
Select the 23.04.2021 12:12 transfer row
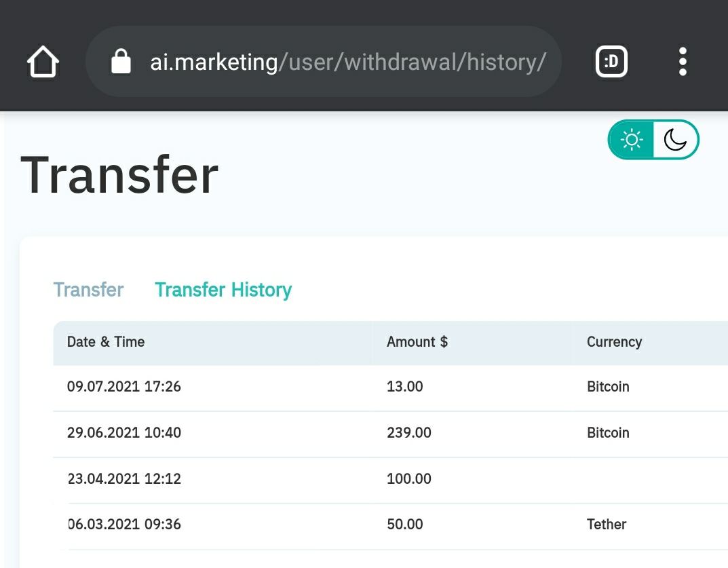(x=391, y=479)
